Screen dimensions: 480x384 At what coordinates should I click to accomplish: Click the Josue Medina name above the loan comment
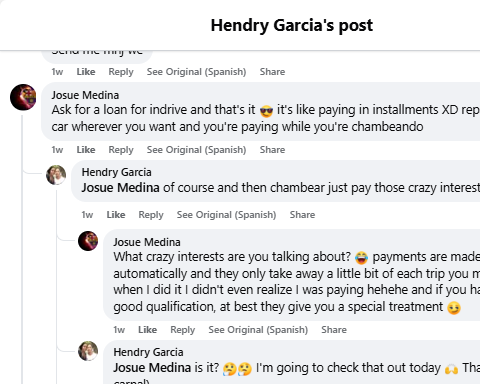pyautogui.click(x=85, y=95)
